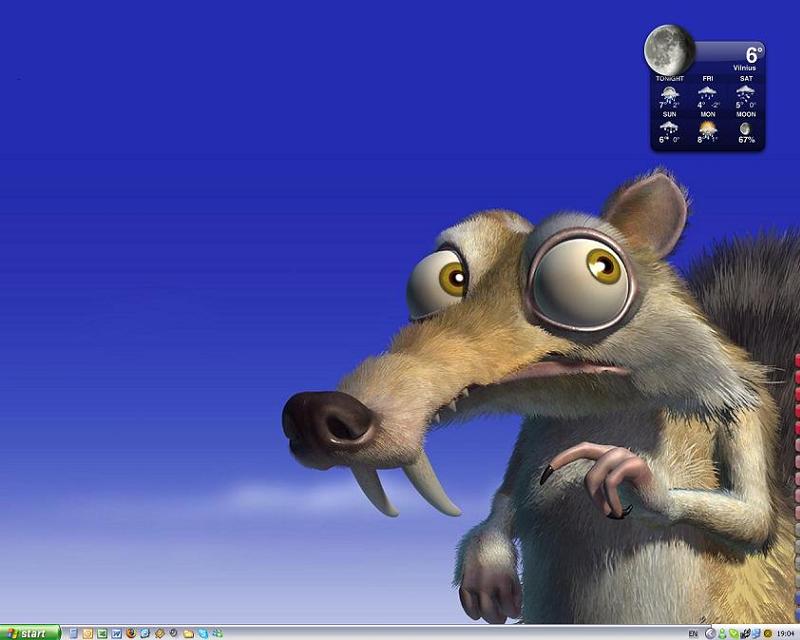
Task: Click the Vilnius city name label
Action: (x=744, y=68)
